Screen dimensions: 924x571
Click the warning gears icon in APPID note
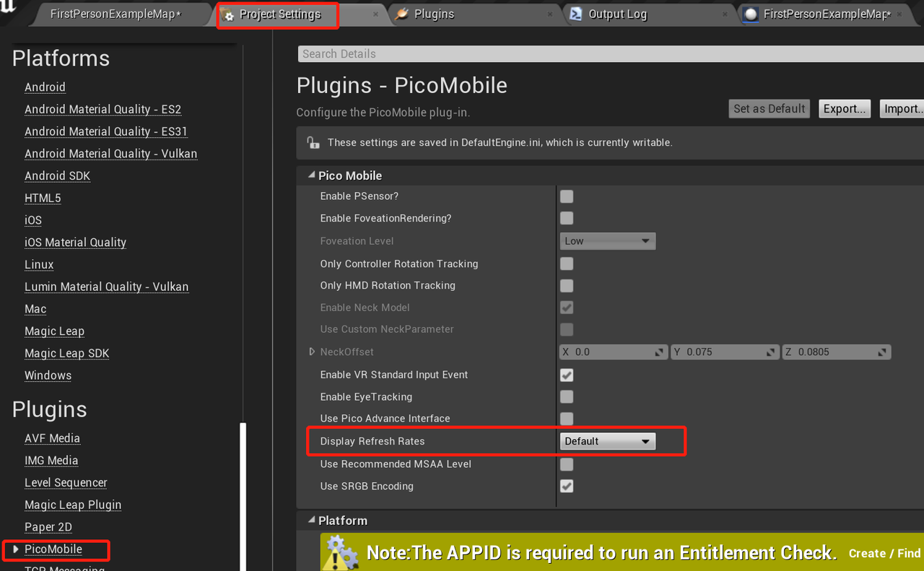[341, 553]
